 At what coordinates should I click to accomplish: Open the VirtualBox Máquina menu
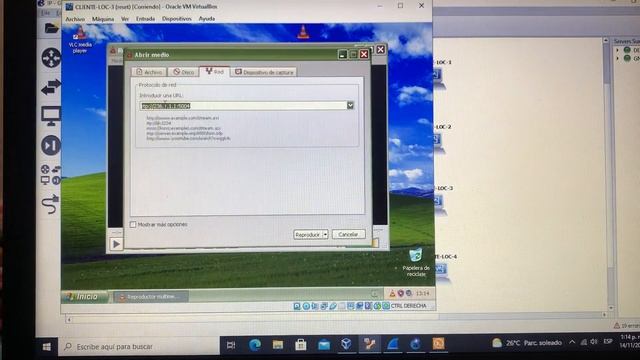(103, 19)
